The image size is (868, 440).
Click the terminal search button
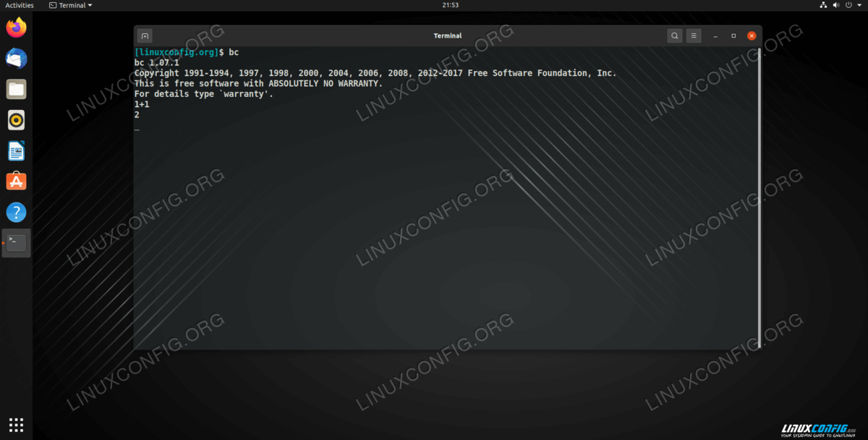click(674, 35)
